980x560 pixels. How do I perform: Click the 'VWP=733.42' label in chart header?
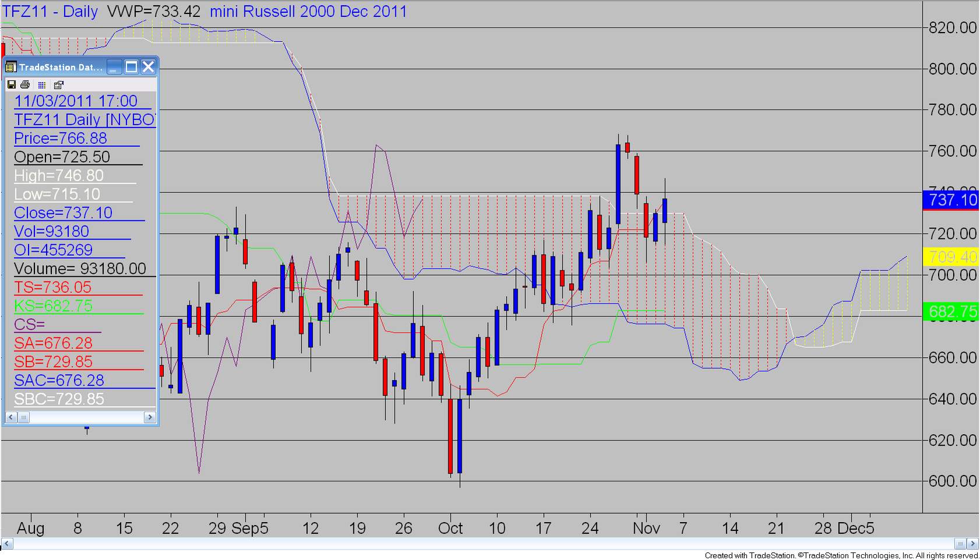[x=154, y=12]
